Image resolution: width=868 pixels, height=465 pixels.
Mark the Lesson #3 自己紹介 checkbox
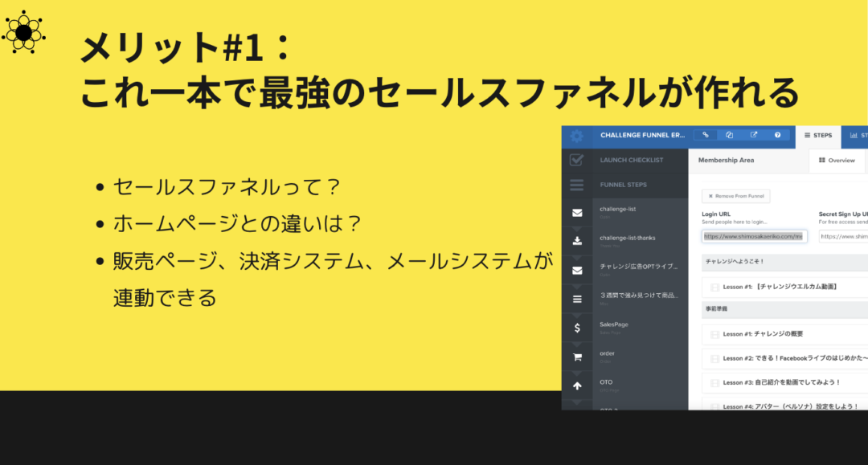coord(714,381)
